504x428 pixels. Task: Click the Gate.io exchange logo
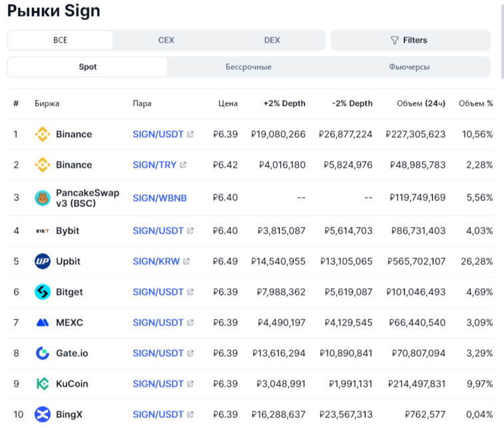(43, 353)
